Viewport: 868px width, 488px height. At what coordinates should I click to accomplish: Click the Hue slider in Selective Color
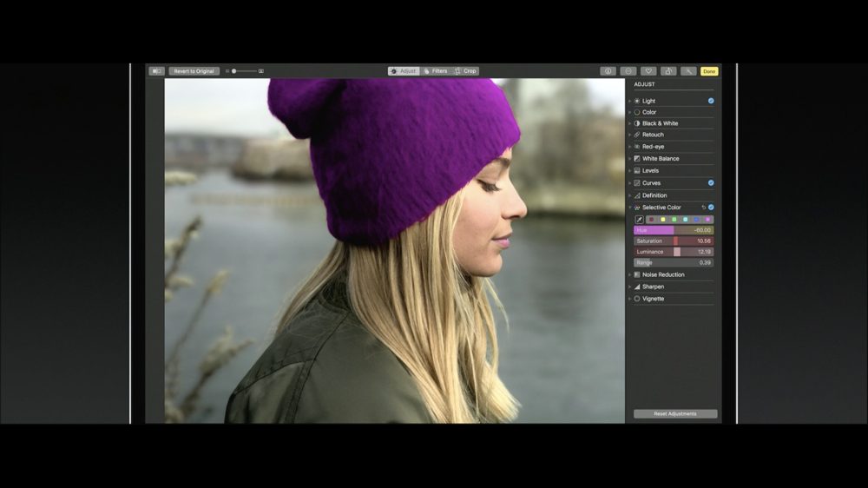point(674,230)
